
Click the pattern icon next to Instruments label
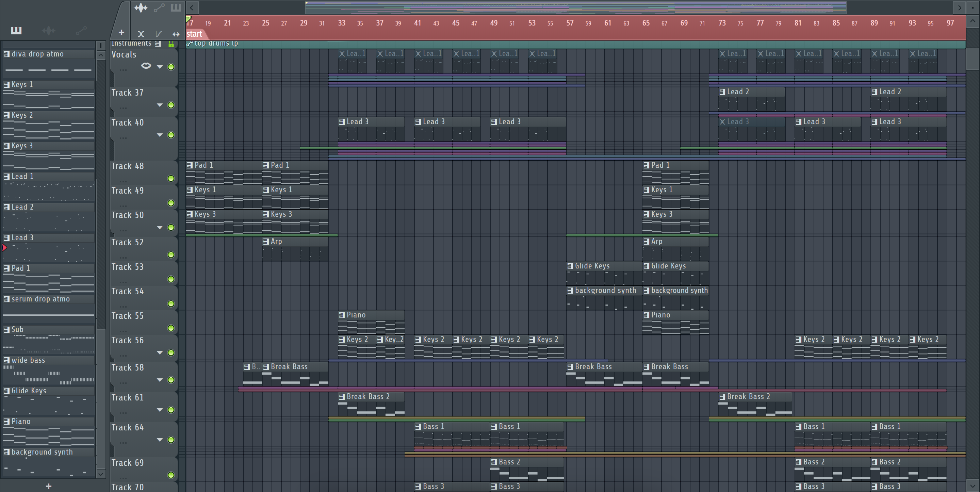[x=158, y=44]
